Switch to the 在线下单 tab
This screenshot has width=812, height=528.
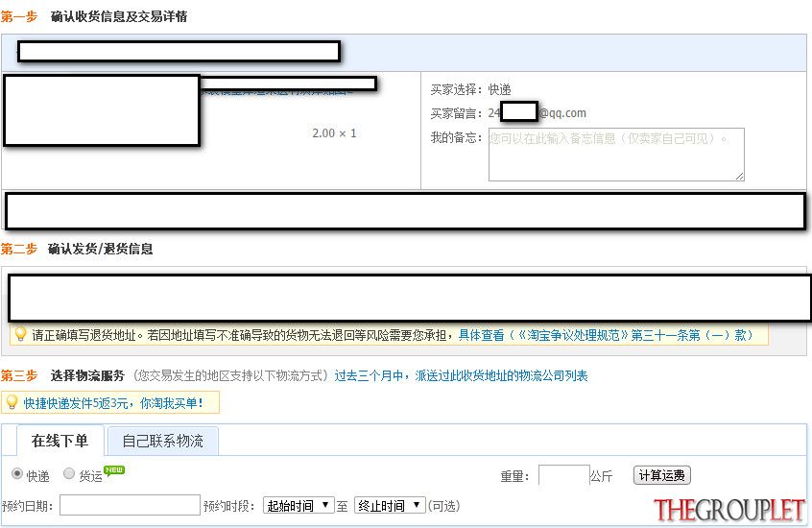[x=60, y=441]
